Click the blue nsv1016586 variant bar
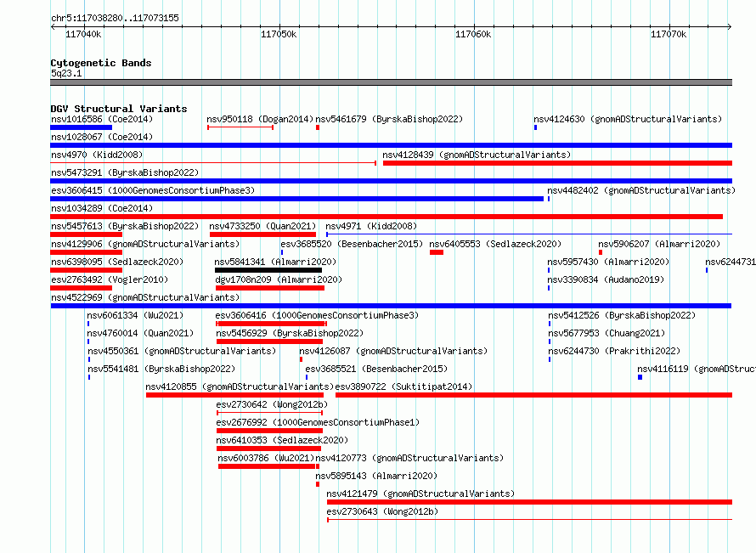 point(81,127)
